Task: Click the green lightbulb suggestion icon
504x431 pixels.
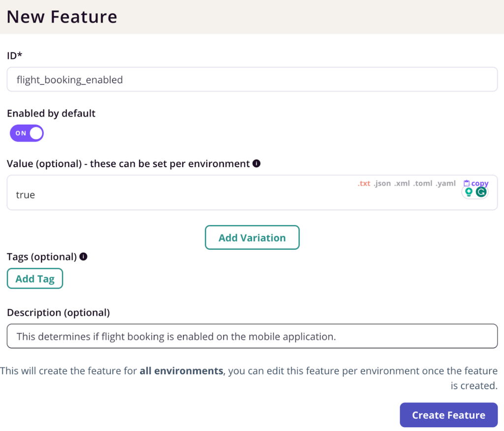Action: 469,192
